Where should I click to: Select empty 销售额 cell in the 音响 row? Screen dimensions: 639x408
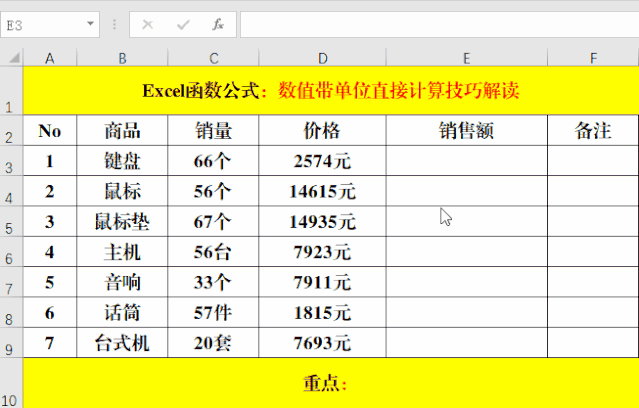tap(467, 282)
